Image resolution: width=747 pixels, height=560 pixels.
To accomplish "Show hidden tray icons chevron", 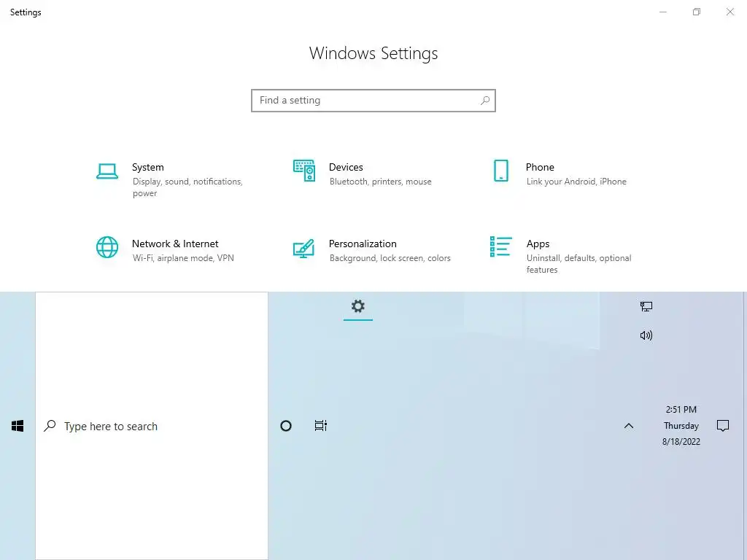I will point(629,426).
